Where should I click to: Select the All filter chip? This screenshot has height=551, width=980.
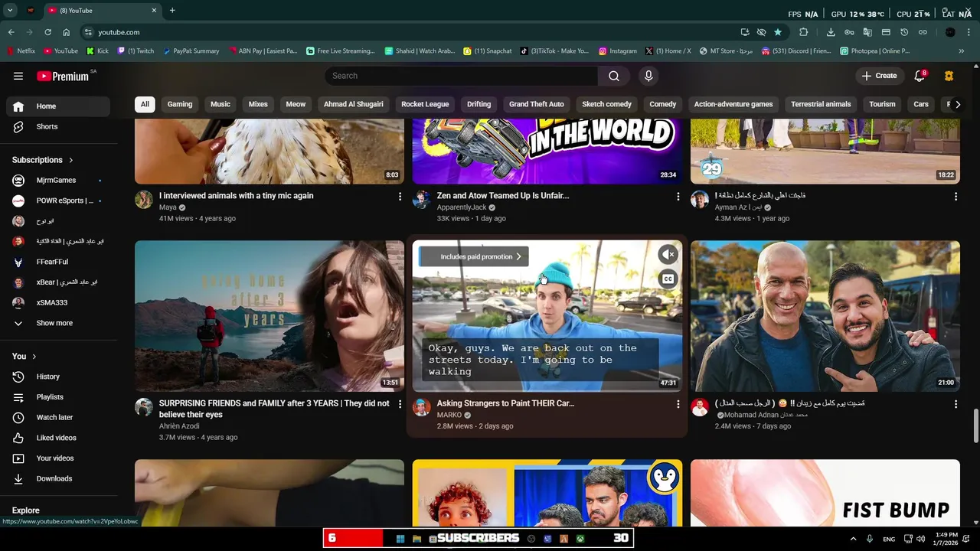(x=145, y=104)
